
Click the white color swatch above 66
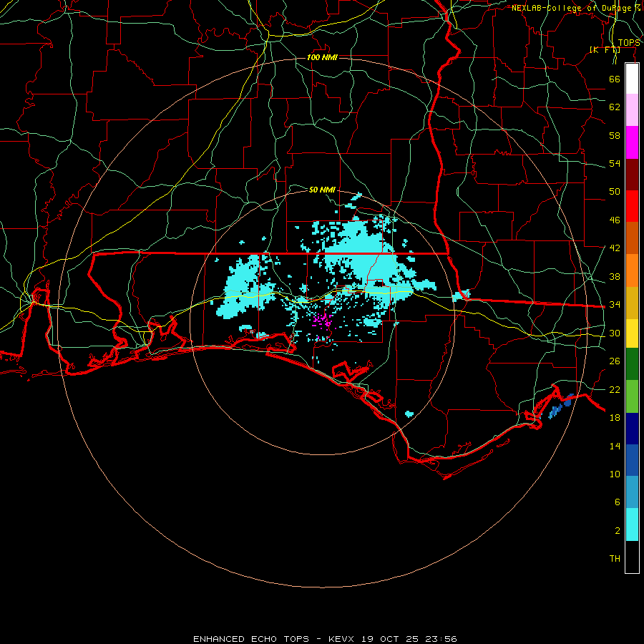tap(632, 79)
